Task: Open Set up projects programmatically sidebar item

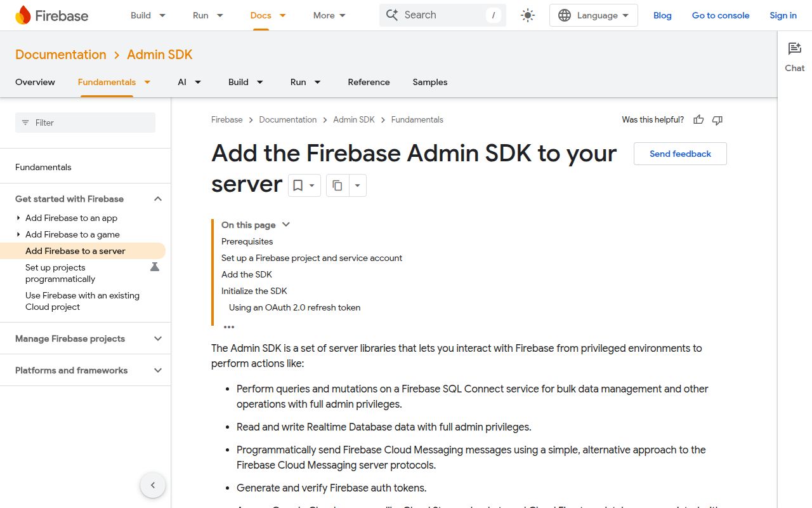Action: (x=60, y=273)
